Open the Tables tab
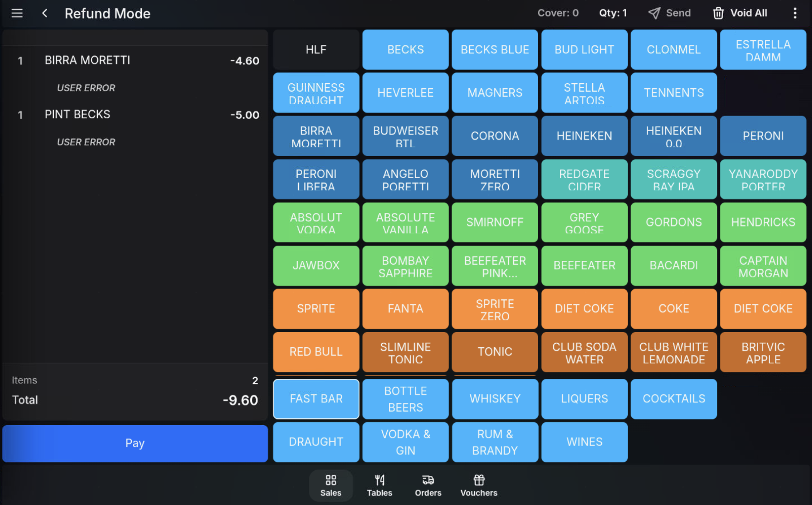 (x=380, y=485)
